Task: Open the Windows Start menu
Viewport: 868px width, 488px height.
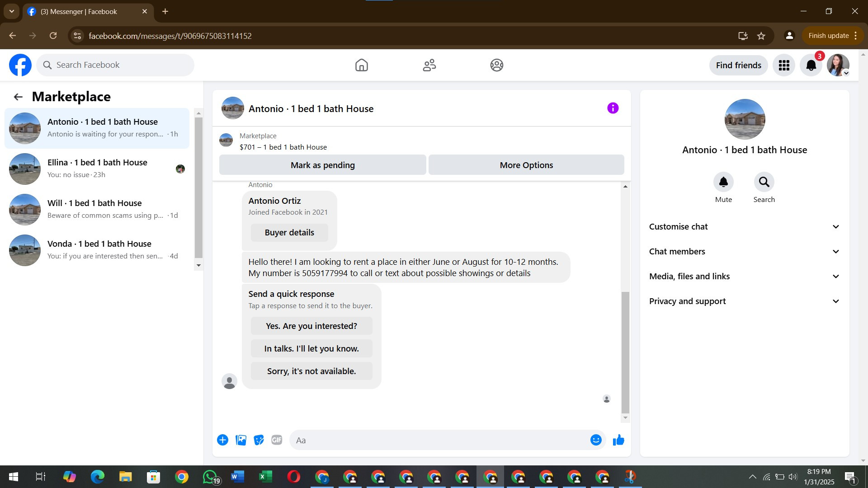Action: coord(14,477)
